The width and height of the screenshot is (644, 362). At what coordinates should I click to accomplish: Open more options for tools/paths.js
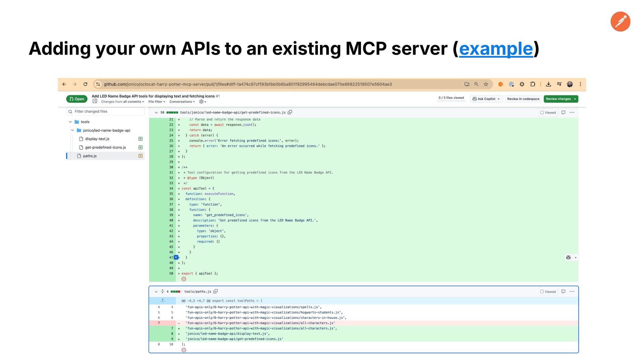pyautogui.click(x=572, y=292)
